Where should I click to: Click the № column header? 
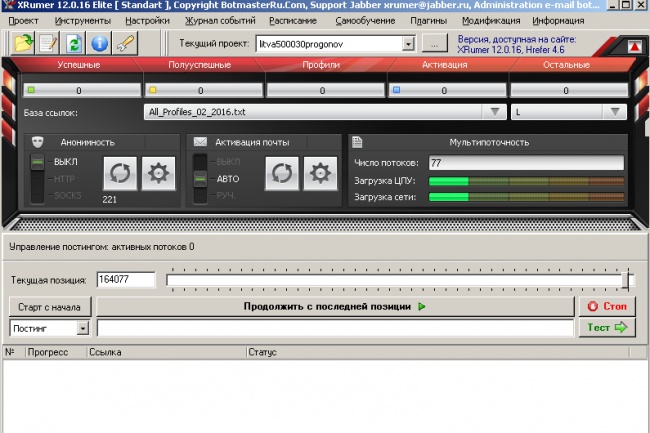tap(14, 352)
